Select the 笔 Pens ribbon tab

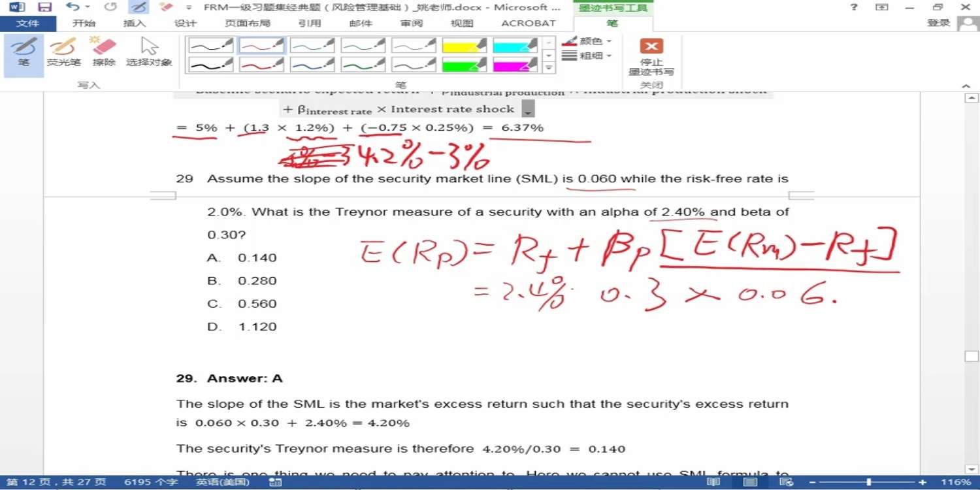612,23
